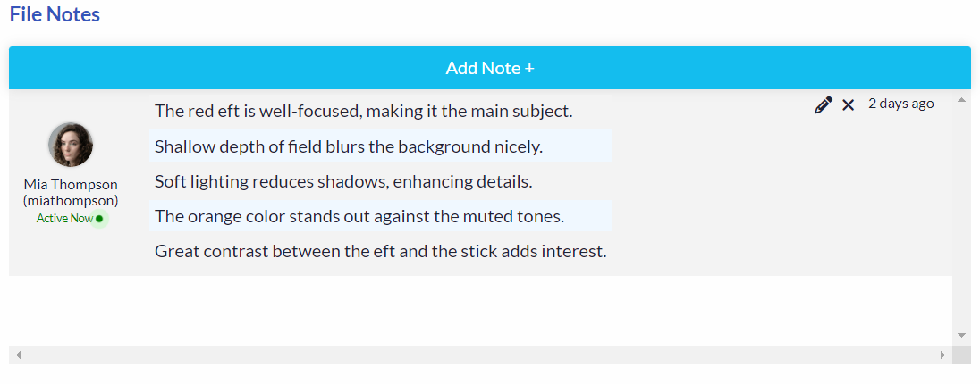Click the vertical scrollbar track

(x=961, y=217)
